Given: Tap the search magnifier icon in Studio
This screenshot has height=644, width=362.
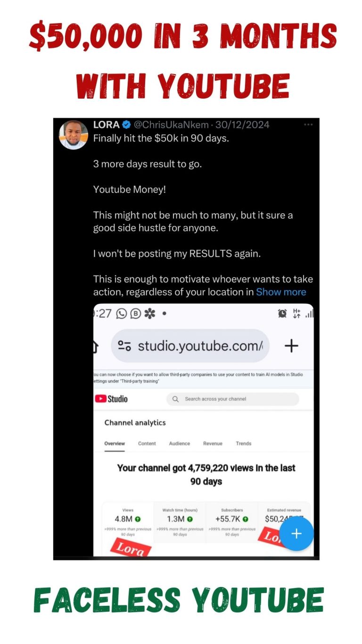Looking at the screenshot, I should coord(175,399).
